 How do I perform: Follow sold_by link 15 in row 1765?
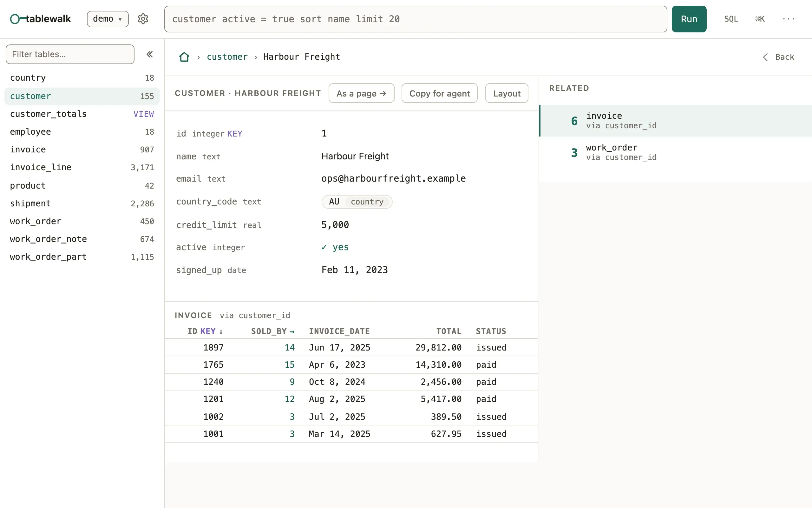pyautogui.click(x=290, y=365)
